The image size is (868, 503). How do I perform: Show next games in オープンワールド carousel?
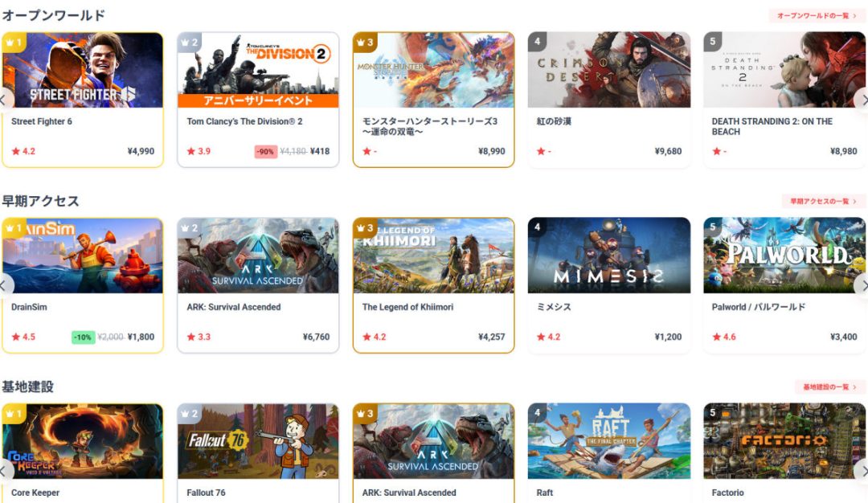pyautogui.click(x=862, y=100)
